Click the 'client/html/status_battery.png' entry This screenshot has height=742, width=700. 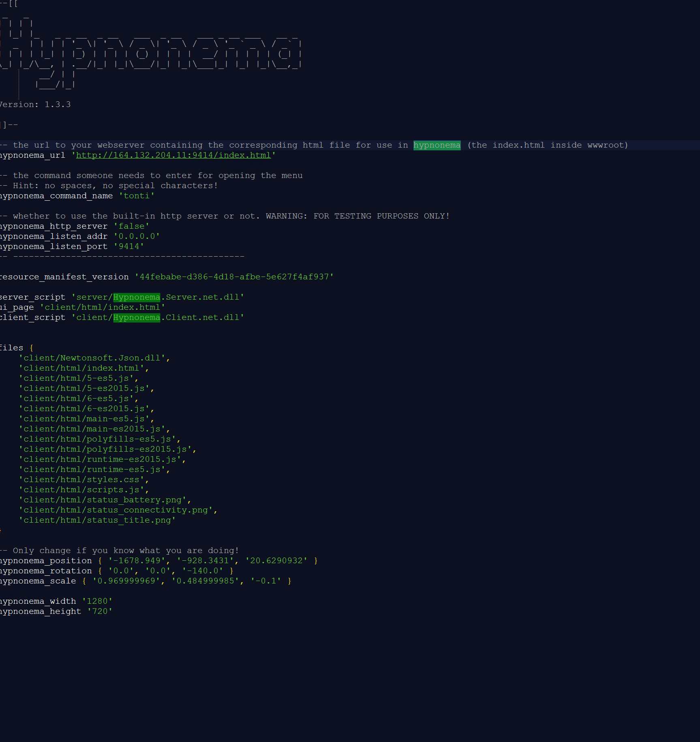pyautogui.click(x=103, y=500)
